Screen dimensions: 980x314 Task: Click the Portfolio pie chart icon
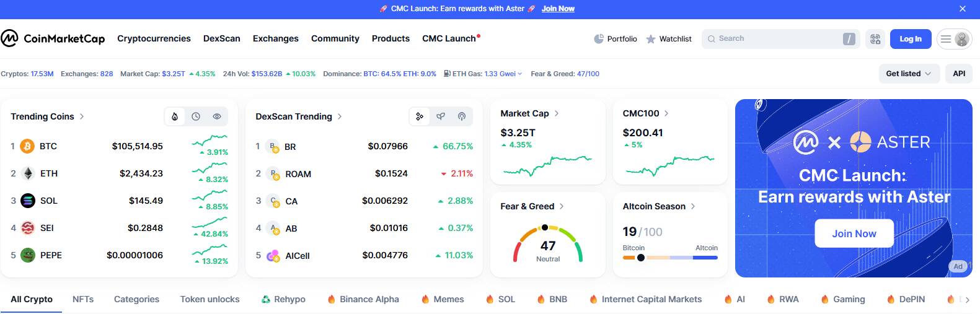599,39
